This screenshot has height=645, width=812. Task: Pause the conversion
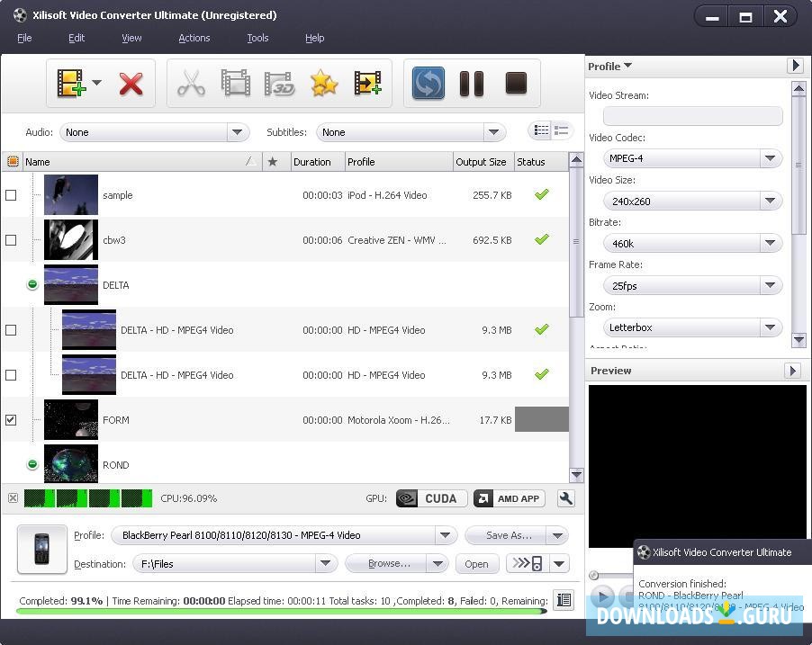(x=472, y=84)
